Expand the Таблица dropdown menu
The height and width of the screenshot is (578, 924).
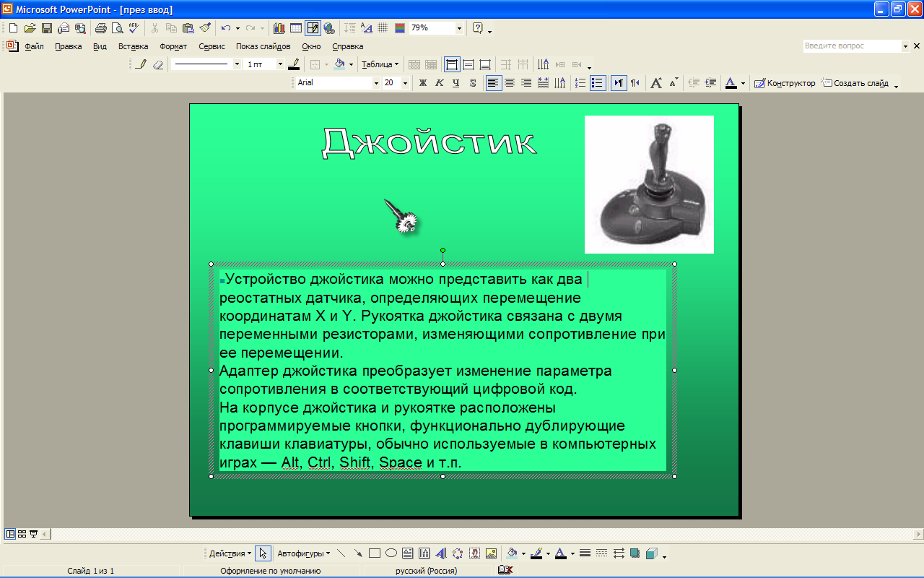[380, 64]
